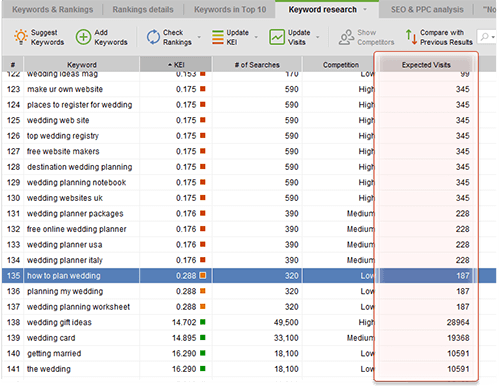Click the search magnifier icon
The height and width of the screenshot is (386, 500).
coord(484,37)
